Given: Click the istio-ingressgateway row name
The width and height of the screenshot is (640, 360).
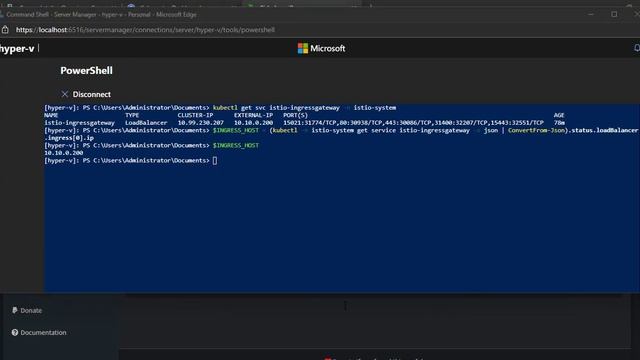Looking at the screenshot, I should coord(80,123).
